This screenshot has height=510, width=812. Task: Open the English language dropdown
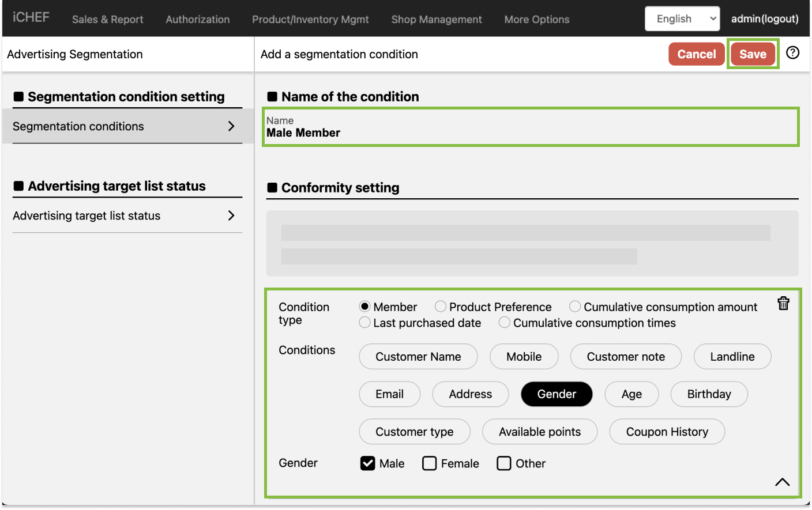click(682, 19)
